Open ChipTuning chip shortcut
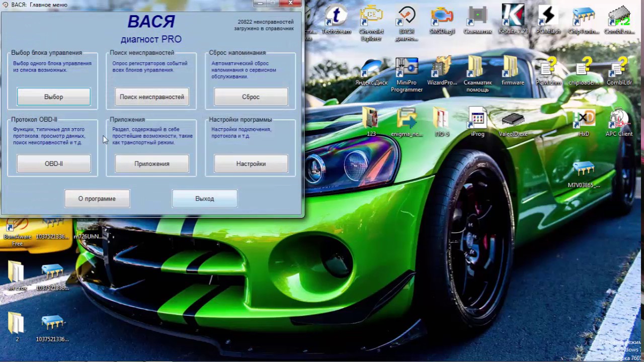This screenshot has height=362, width=644. 584,20
